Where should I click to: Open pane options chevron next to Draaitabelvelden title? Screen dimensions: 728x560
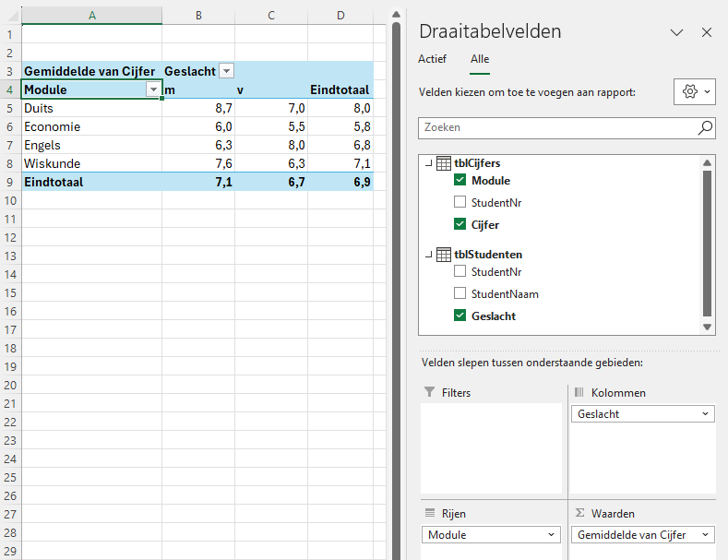(x=676, y=32)
